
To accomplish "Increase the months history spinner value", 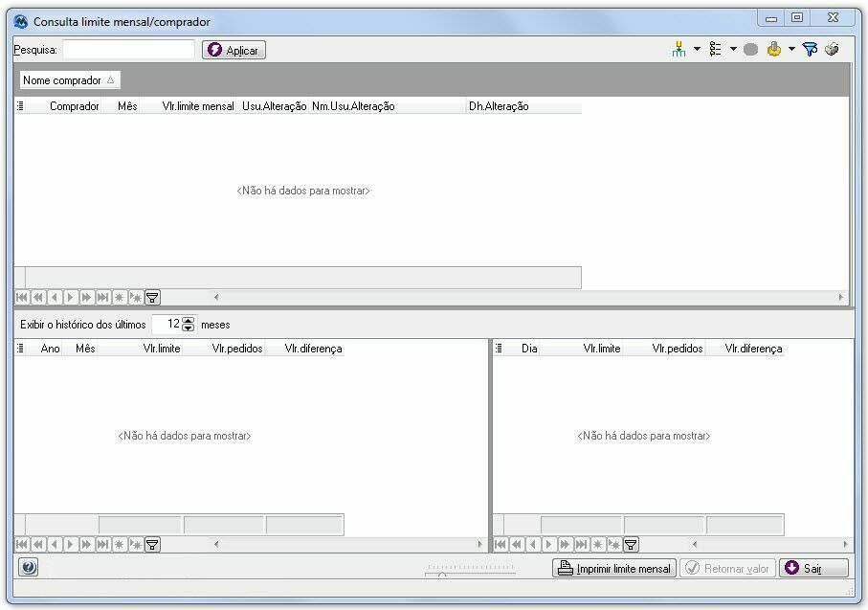I will tap(189, 320).
